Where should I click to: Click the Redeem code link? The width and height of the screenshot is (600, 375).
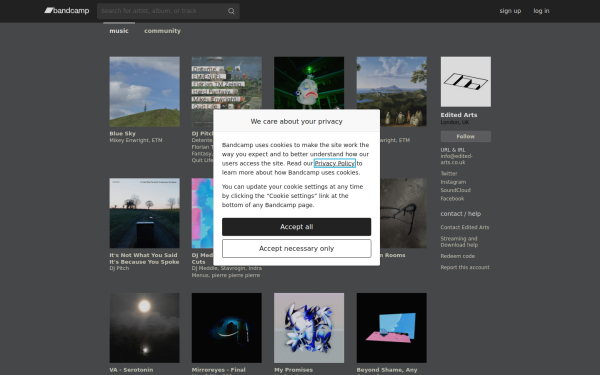(458, 256)
